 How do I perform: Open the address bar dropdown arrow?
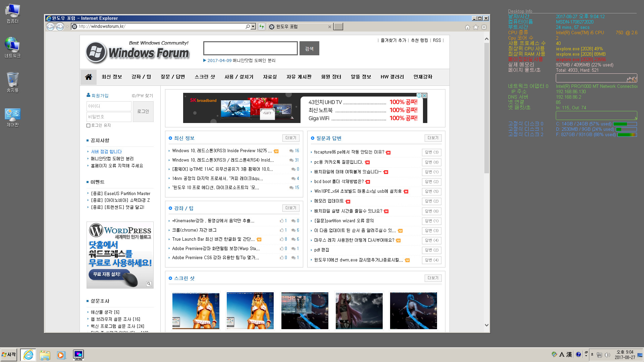pyautogui.click(x=253, y=26)
